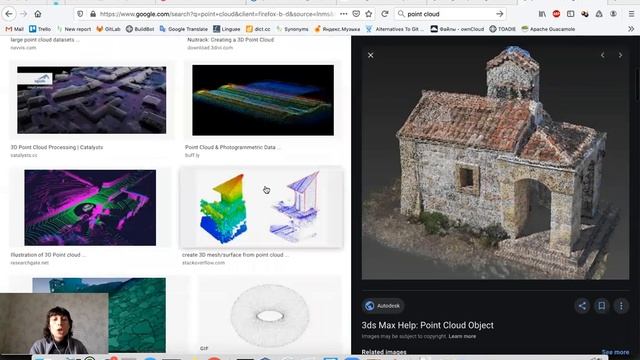
Task: Reload the current page
Action: [x=384, y=14]
